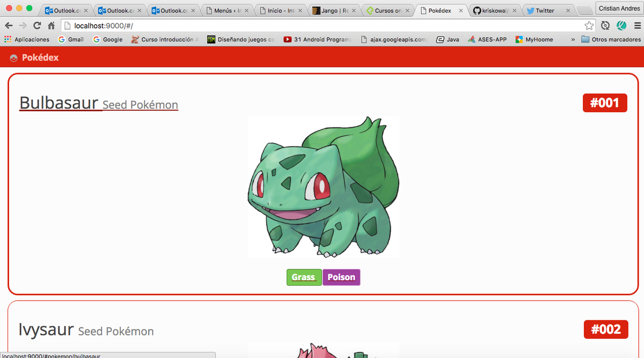The width and height of the screenshot is (644, 358).
Task: Close the Pokédex tab
Action: [461, 10]
